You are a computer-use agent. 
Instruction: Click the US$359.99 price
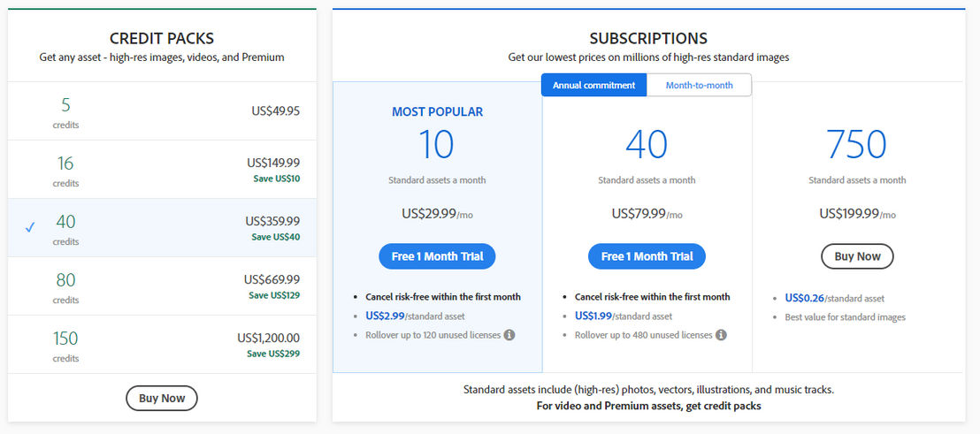(x=272, y=221)
